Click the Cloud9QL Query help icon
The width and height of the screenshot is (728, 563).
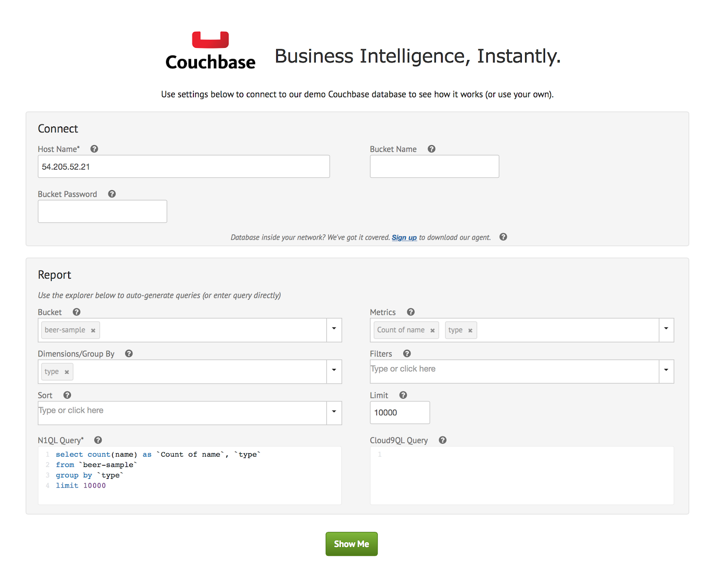coord(442,440)
